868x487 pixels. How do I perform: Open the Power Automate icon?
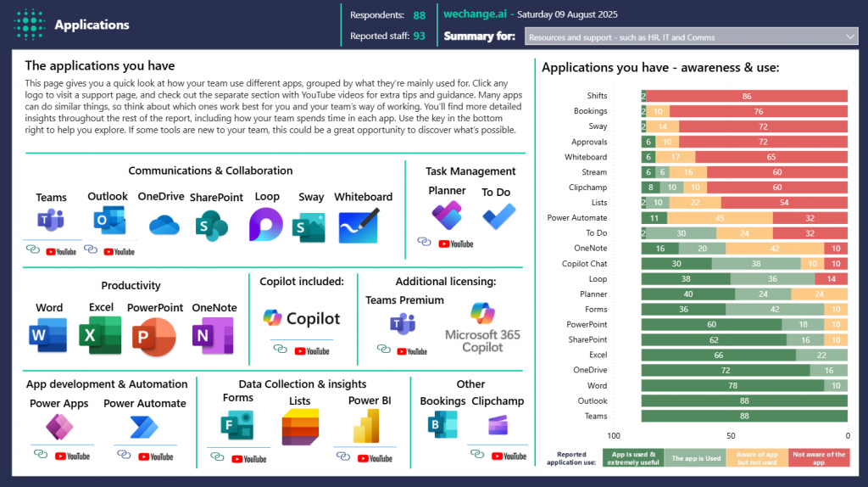144,427
